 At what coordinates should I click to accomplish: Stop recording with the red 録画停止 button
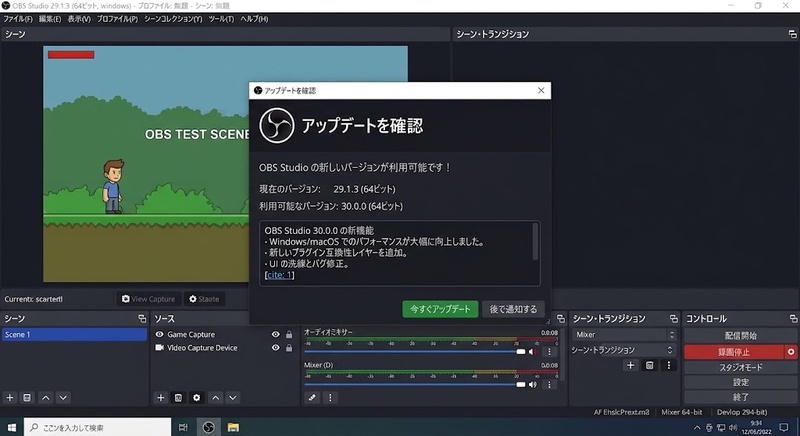pyautogui.click(x=734, y=352)
